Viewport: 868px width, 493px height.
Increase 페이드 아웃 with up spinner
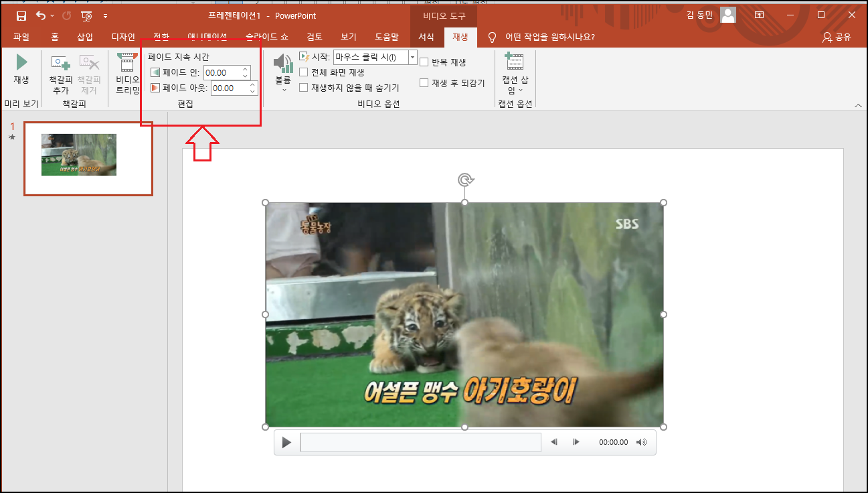(253, 84)
